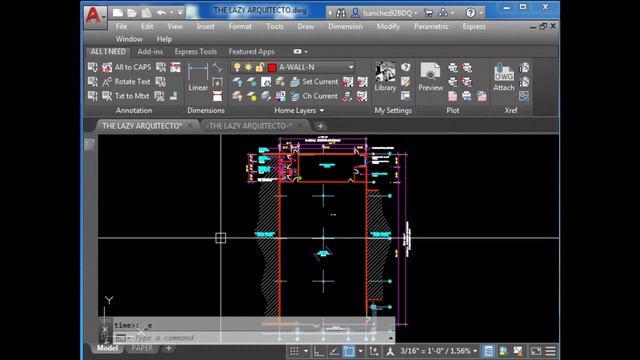Click the red A-WALL-N layer color swatch
Viewport: 640px width, 360px height.
pyautogui.click(x=272, y=67)
